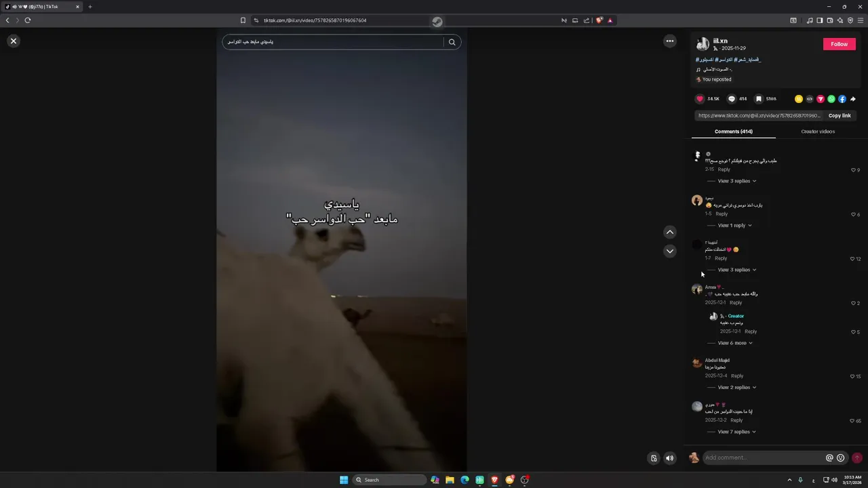868x488 pixels.
Task: Open the original sound music link
Action: coord(714,70)
